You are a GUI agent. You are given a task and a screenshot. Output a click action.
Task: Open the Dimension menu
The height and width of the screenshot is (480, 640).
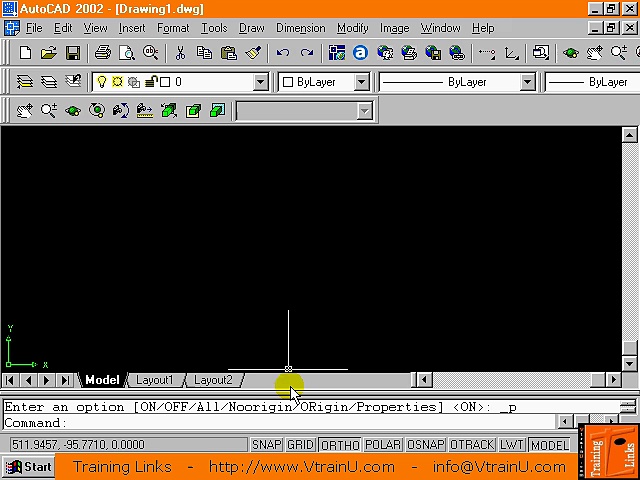click(301, 28)
